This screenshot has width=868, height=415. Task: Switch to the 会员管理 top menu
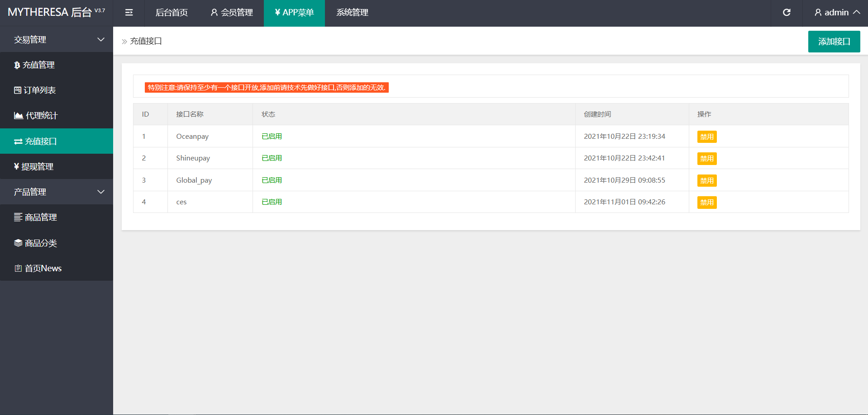tap(232, 13)
